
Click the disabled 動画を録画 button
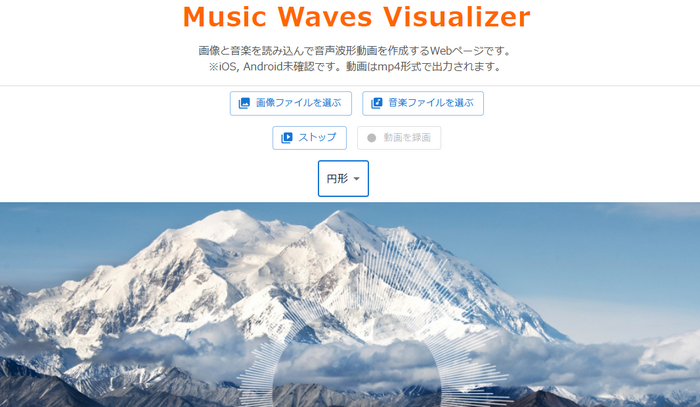[399, 138]
